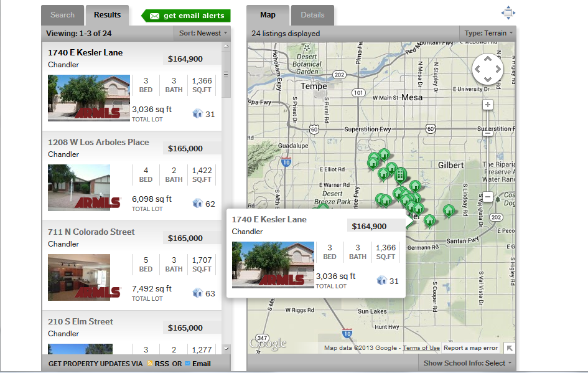Switch to the Details tab
The height and width of the screenshot is (373, 588).
[312, 15]
